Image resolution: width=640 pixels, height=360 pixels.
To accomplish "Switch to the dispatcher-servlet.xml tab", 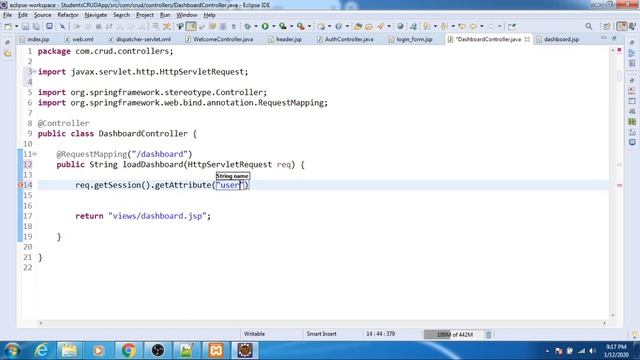I will click(x=140, y=39).
